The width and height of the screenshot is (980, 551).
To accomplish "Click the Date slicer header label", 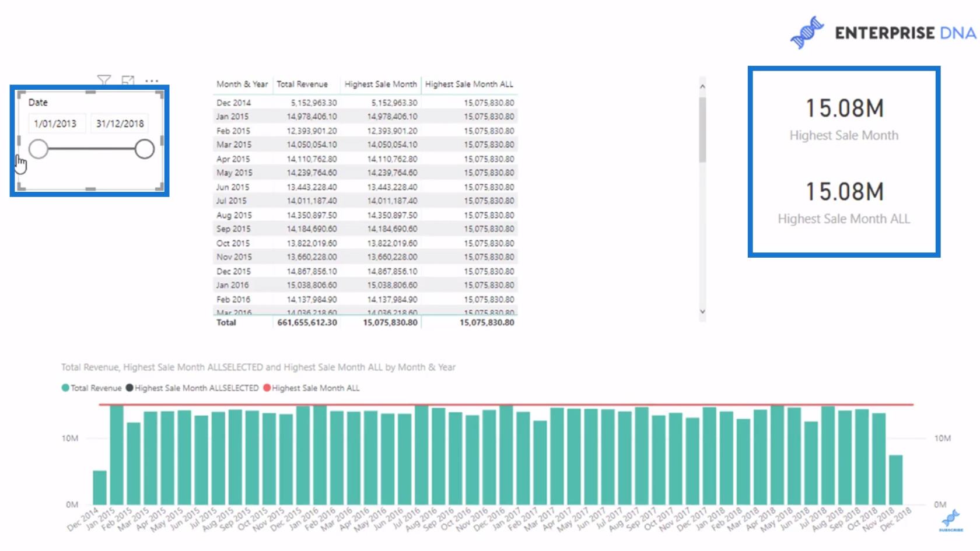I will 38,103.
